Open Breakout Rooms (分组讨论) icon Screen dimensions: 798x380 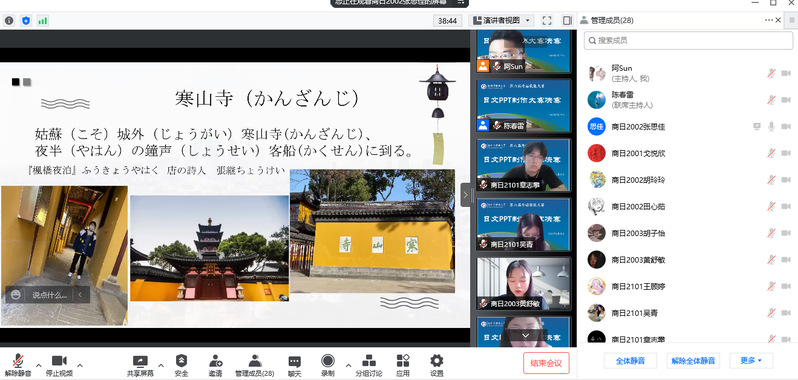[x=368, y=361]
